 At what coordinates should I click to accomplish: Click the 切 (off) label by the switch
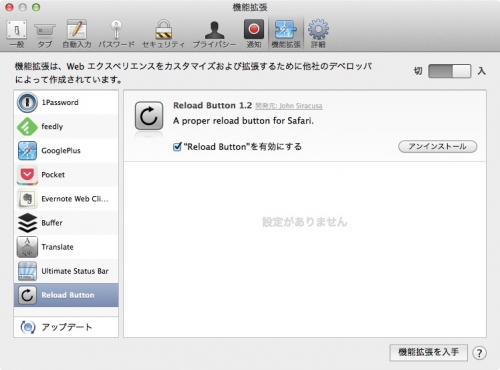[418, 71]
